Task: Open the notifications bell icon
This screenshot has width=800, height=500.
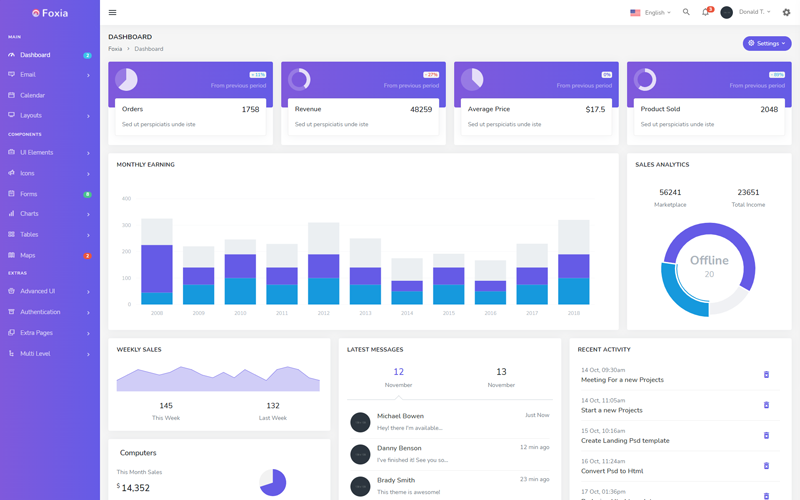Action: pos(705,13)
